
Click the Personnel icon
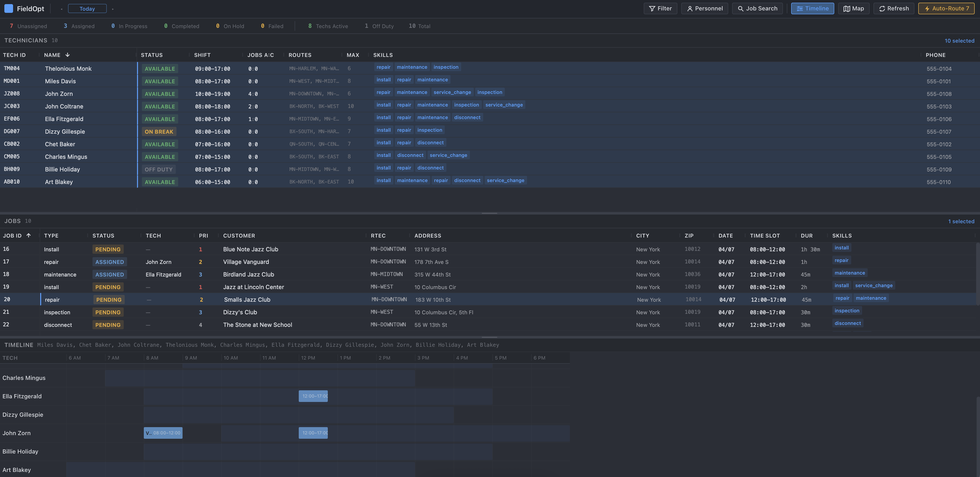pyautogui.click(x=690, y=8)
